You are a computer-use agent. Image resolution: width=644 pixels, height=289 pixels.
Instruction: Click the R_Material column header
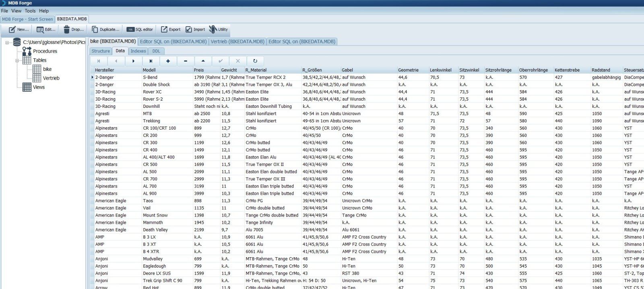pyautogui.click(x=273, y=70)
